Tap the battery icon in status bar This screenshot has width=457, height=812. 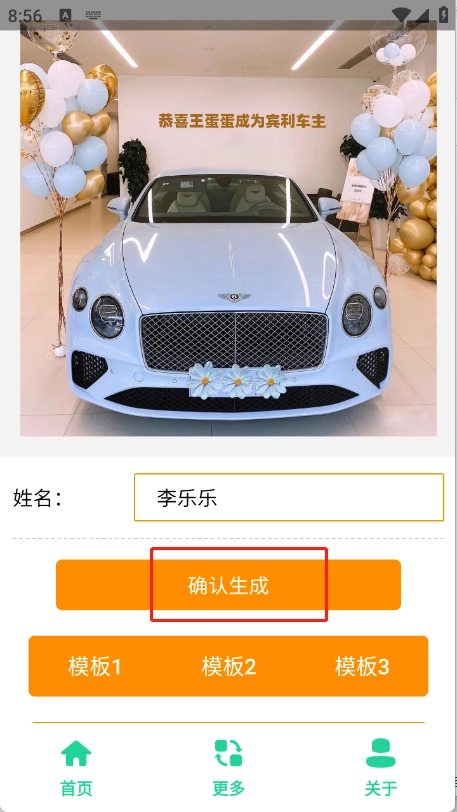click(444, 14)
